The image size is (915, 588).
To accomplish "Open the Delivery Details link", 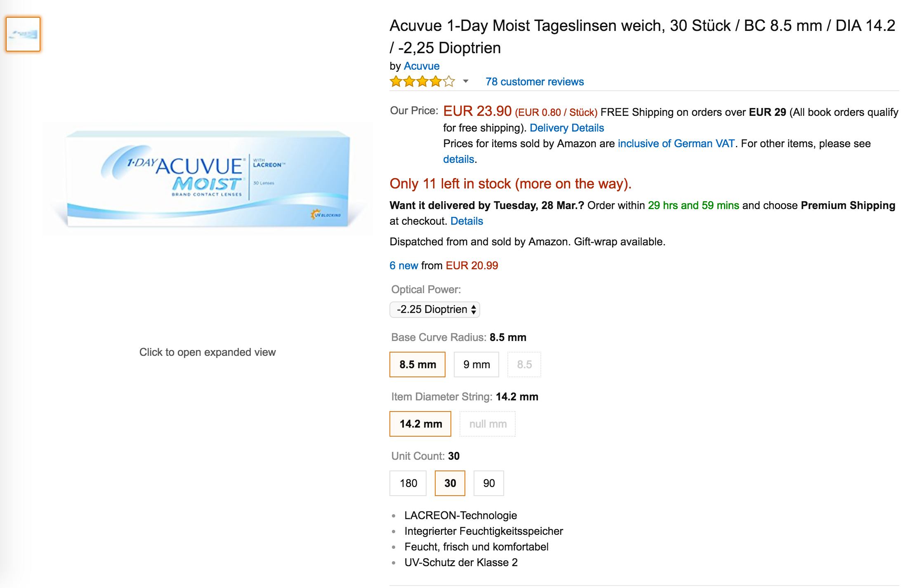I will 566,128.
